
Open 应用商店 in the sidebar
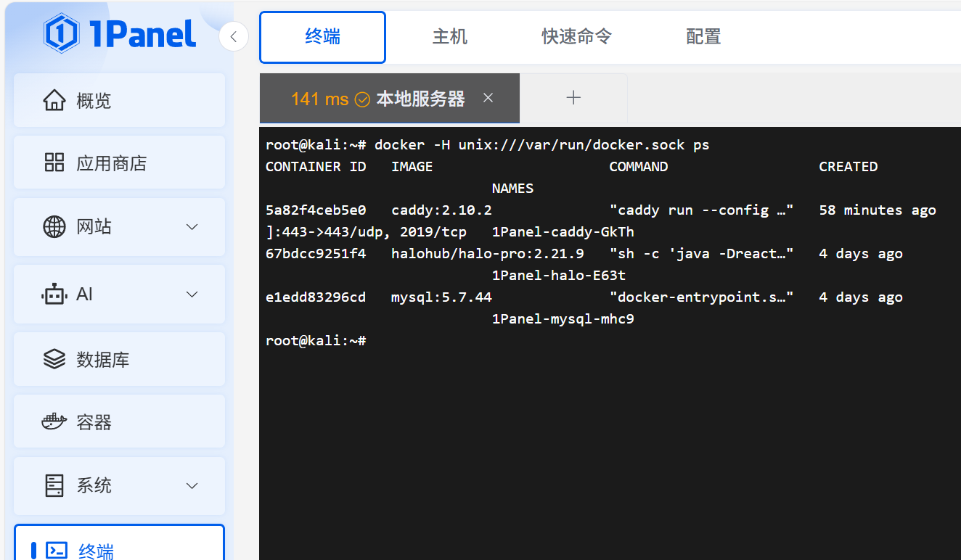pyautogui.click(x=119, y=162)
